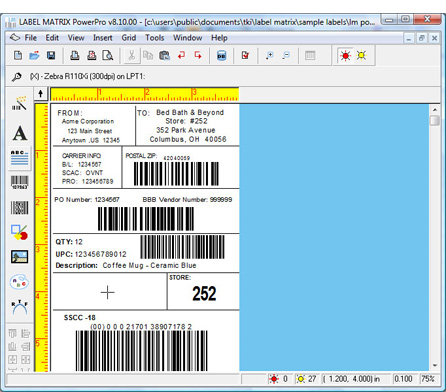Select the POSTAL ZIP barcode on label
The image size is (446, 392).
point(176,174)
